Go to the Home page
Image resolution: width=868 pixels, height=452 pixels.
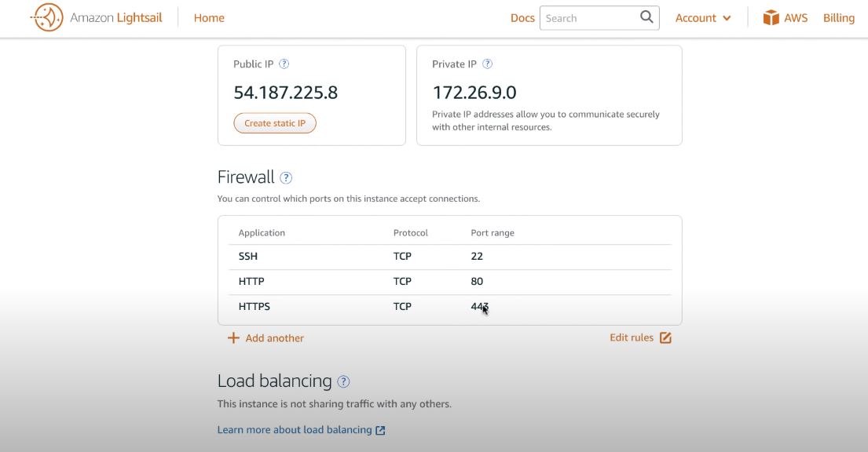[x=209, y=16]
